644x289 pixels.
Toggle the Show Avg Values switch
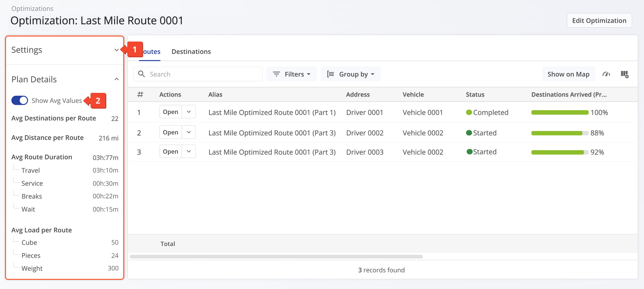[20, 100]
